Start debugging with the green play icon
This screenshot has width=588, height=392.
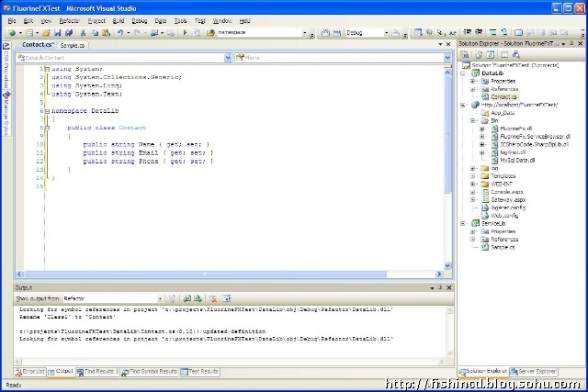point(185,33)
